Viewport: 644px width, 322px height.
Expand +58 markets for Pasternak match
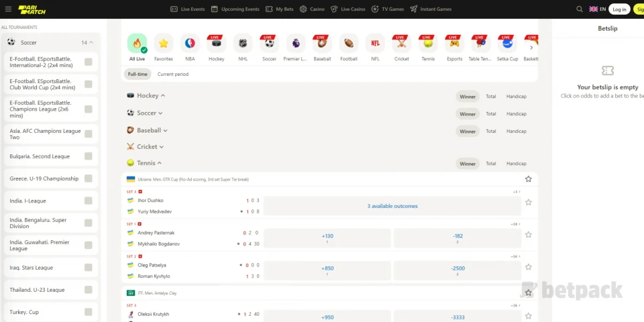tap(515, 224)
